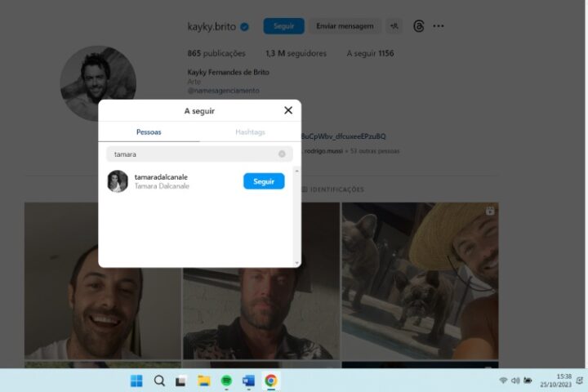Follow tamaradalcanale with the Seguir button
The width and height of the screenshot is (588, 392).
click(x=264, y=181)
